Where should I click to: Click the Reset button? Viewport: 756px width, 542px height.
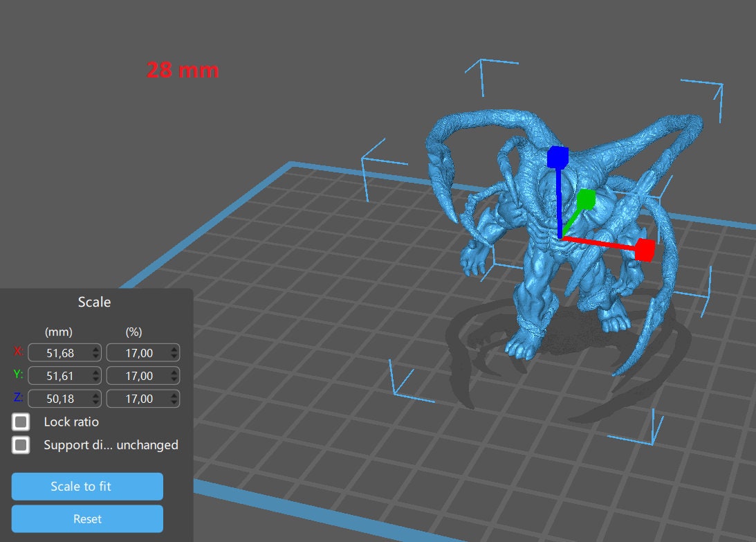(x=87, y=518)
